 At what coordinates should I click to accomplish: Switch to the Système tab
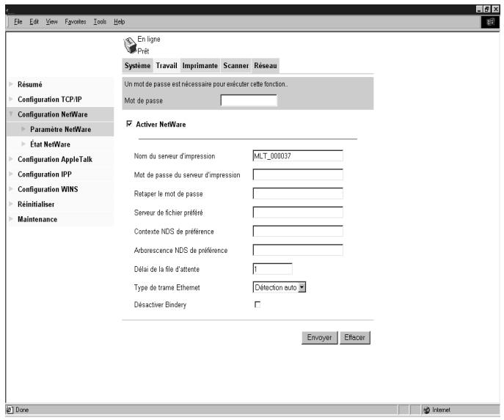[x=138, y=65]
